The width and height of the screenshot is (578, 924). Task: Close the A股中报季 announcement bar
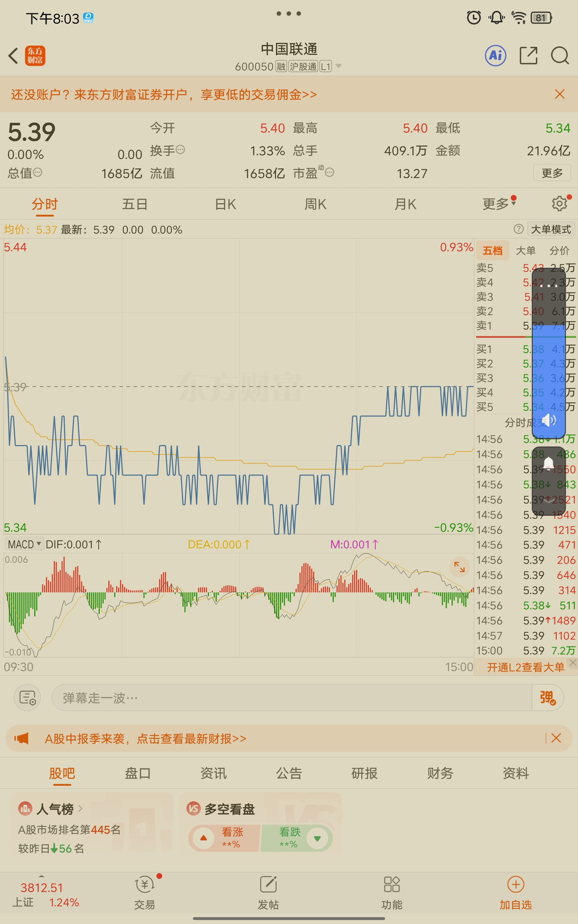coord(556,738)
